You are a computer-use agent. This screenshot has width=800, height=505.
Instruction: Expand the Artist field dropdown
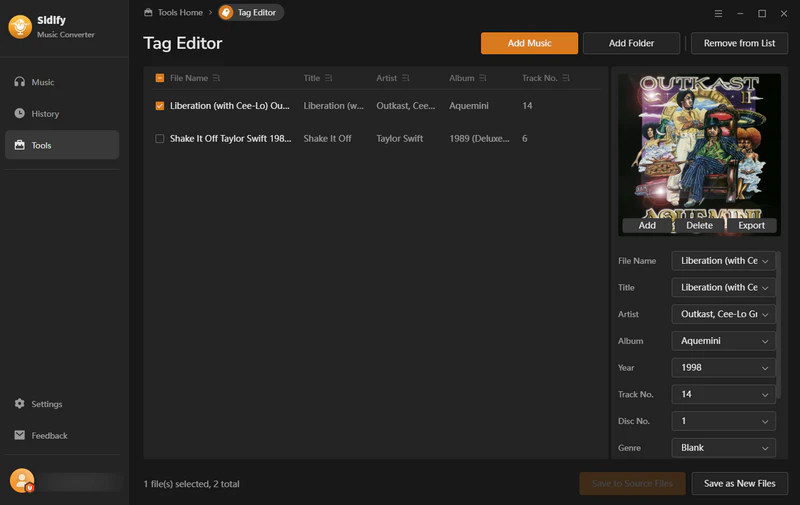(x=723, y=314)
